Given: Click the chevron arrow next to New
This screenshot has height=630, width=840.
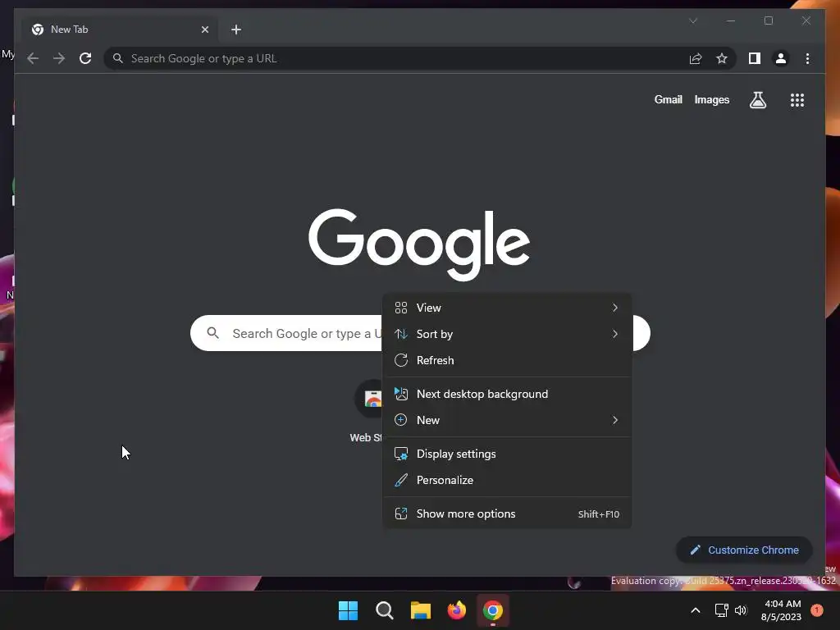Looking at the screenshot, I should click(615, 420).
